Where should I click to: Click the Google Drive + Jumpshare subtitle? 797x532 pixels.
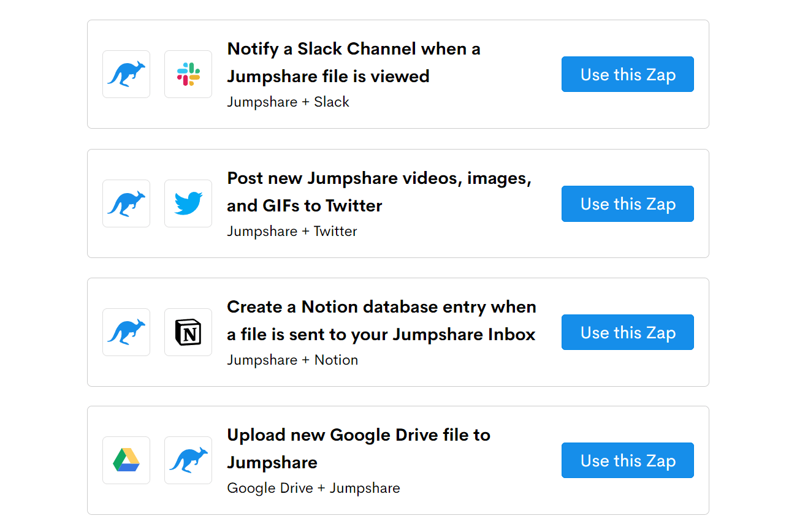click(x=313, y=488)
